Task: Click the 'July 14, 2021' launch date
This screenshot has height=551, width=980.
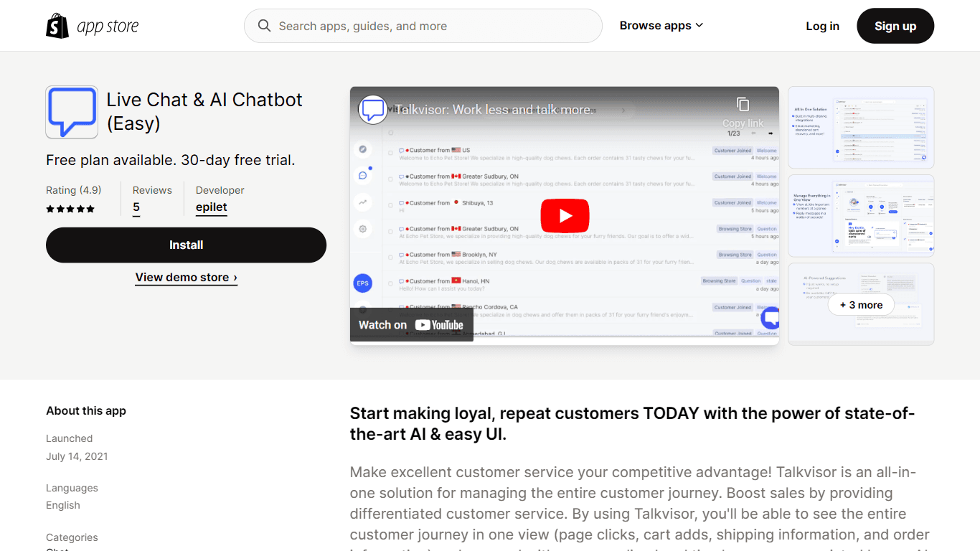Action: (77, 456)
